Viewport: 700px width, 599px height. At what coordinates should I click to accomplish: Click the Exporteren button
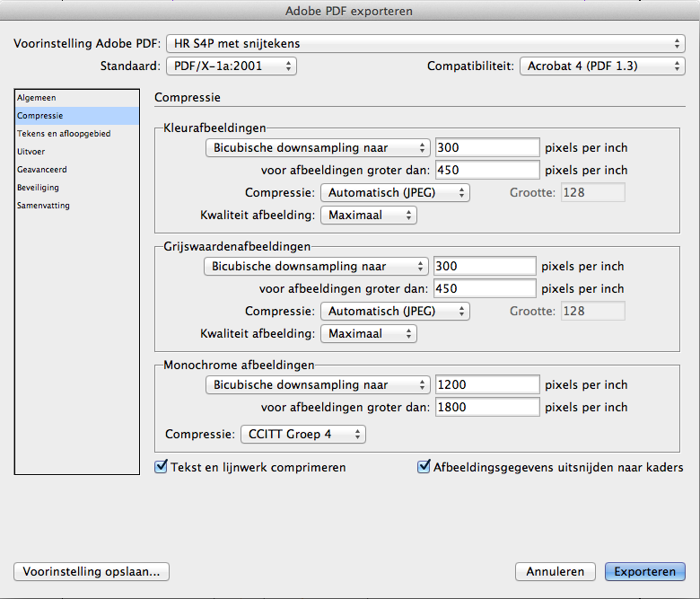[644, 571]
